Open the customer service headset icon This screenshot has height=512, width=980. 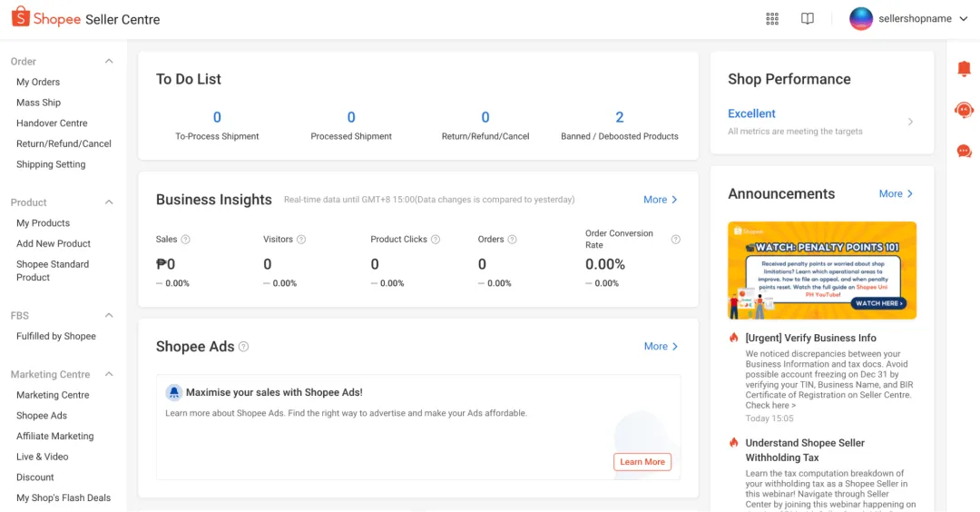pyautogui.click(x=964, y=110)
